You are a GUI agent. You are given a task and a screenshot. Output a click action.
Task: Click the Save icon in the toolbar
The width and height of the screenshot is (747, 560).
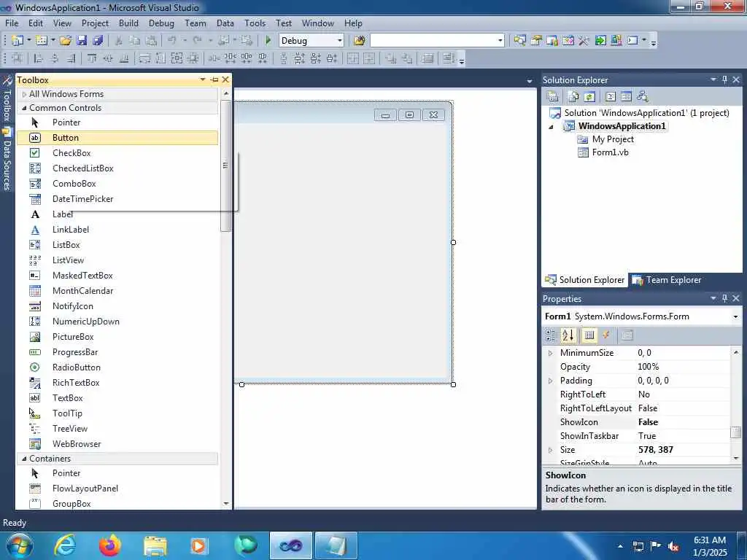[82, 41]
